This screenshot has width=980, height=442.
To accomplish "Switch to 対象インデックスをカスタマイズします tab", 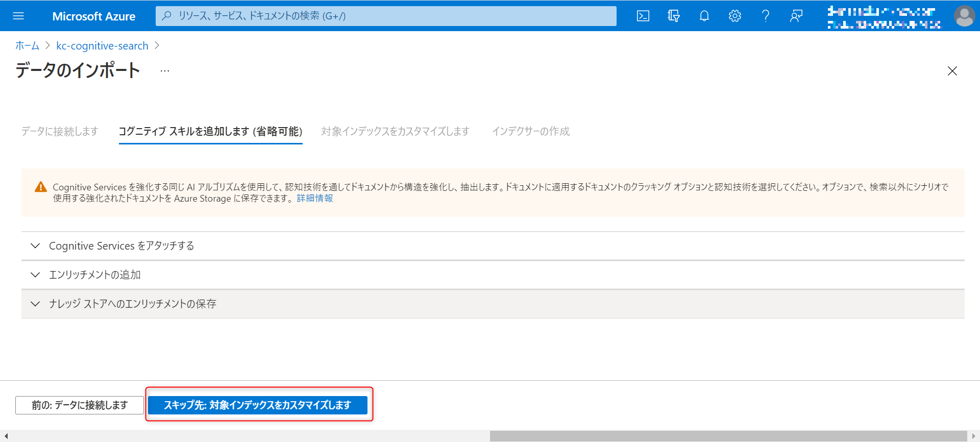I will tap(395, 131).
